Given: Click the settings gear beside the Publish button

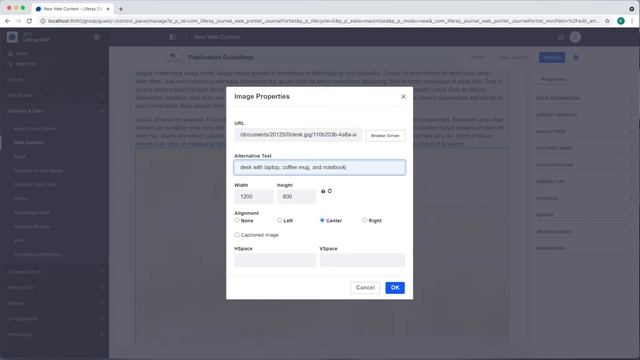Looking at the screenshot, I should [576, 58].
